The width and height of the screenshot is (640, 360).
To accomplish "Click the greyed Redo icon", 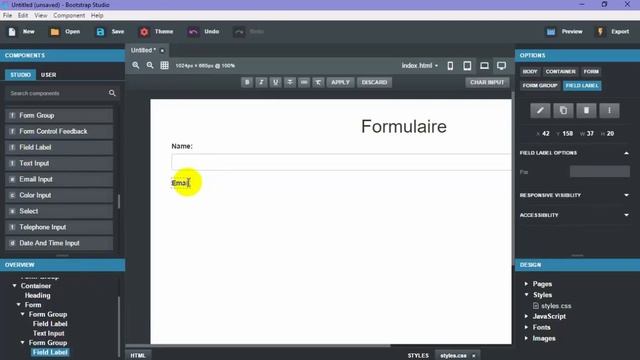I will [x=239, y=32].
